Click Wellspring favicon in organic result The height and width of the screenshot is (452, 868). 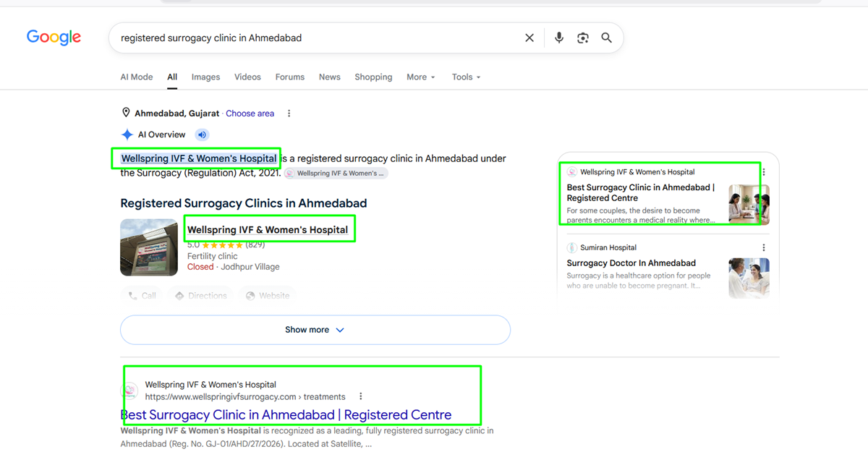(x=129, y=391)
